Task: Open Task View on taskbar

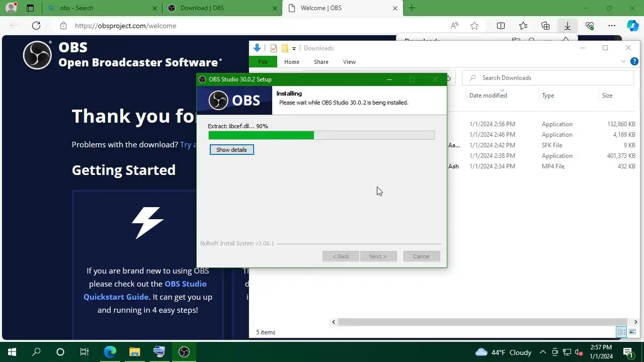Action: point(85,352)
